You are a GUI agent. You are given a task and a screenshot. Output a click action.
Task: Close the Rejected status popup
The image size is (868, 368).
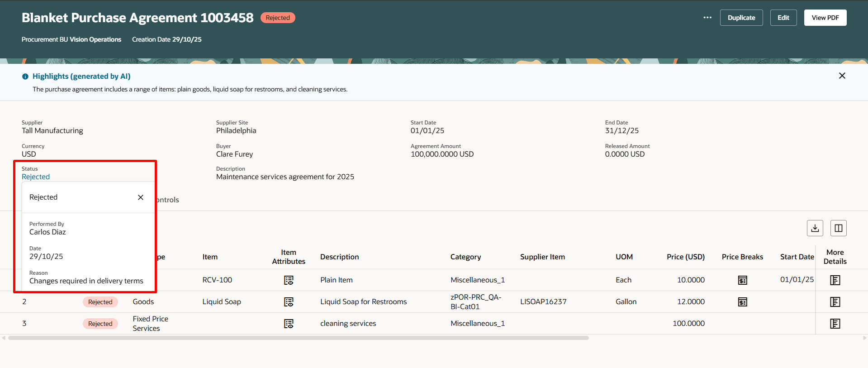click(x=141, y=197)
